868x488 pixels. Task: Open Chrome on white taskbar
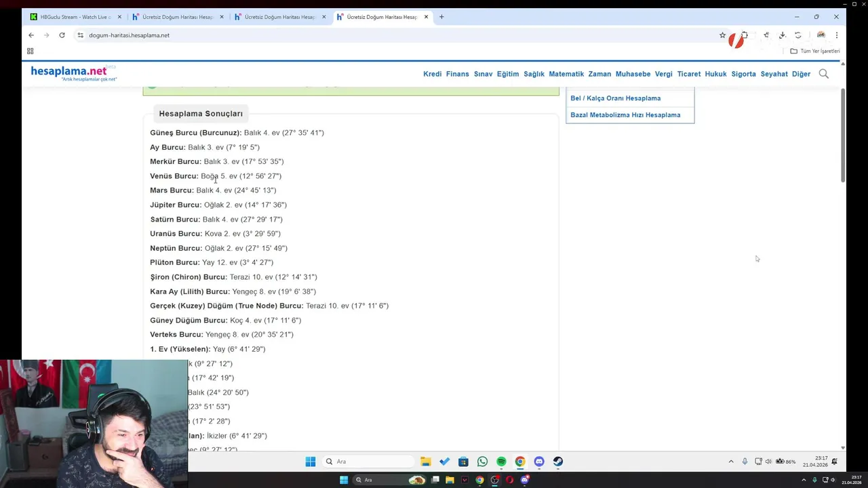[x=520, y=462]
